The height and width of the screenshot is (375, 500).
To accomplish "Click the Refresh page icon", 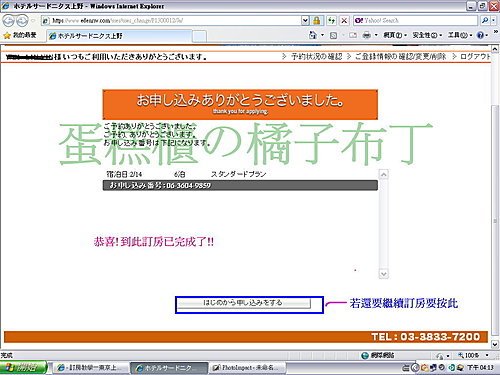I will pyautogui.click(x=331, y=21).
